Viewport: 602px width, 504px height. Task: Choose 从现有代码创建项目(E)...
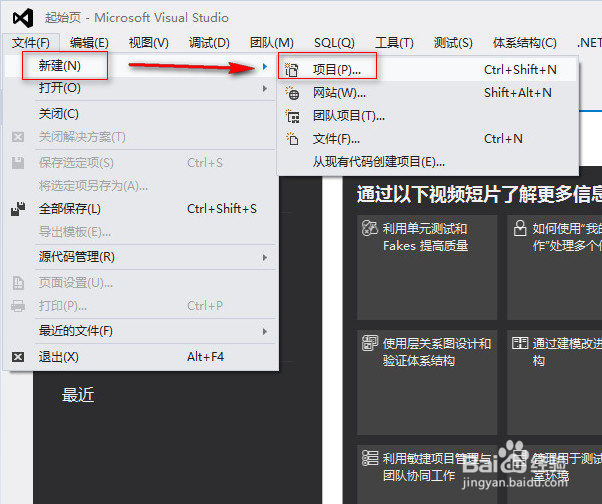[428, 162]
